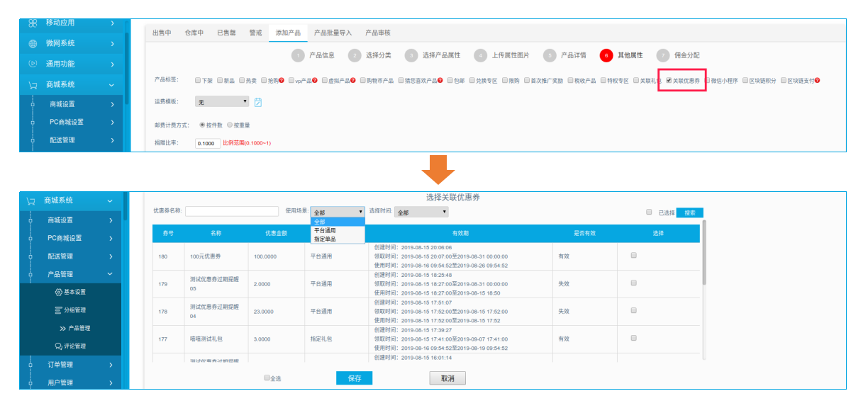This screenshot has width=868, height=408.
Task: Open 评论管理 in sidebar submenu
Action: 70,346
